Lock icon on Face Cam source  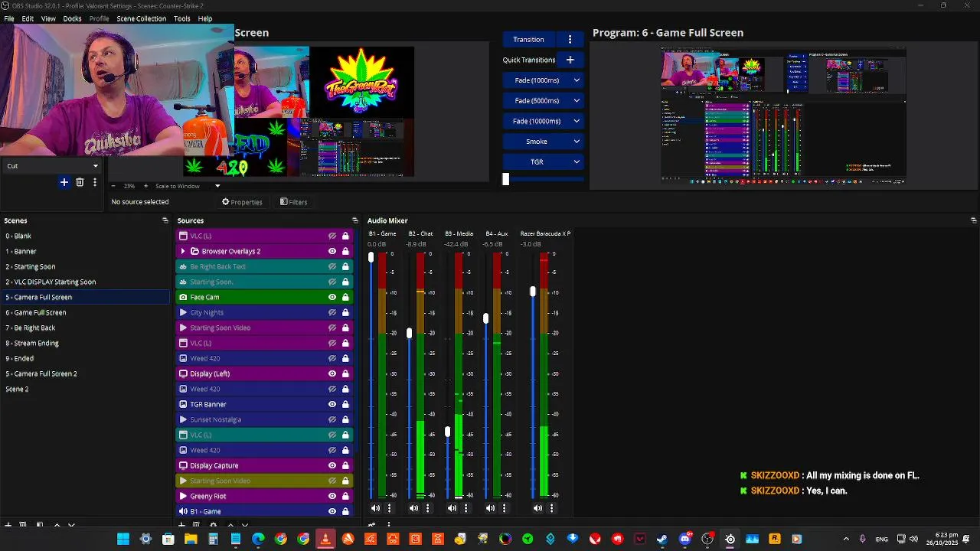pos(345,297)
